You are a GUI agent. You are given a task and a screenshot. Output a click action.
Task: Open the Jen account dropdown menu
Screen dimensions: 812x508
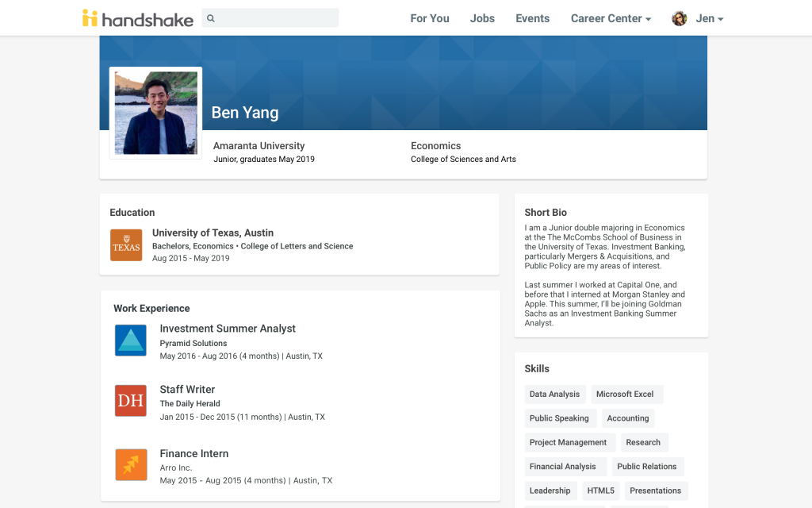(x=709, y=18)
